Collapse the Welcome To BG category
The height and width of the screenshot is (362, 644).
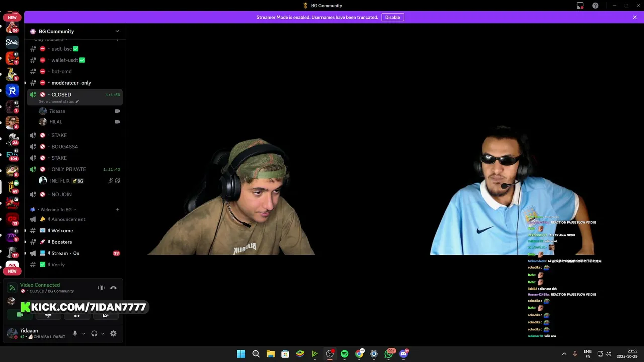coord(56,210)
